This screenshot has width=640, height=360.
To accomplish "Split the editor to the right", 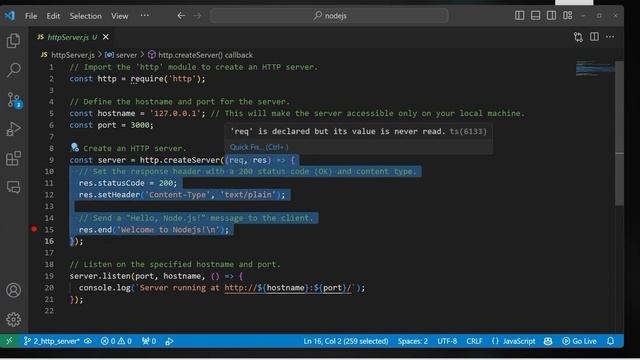I will point(594,37).
